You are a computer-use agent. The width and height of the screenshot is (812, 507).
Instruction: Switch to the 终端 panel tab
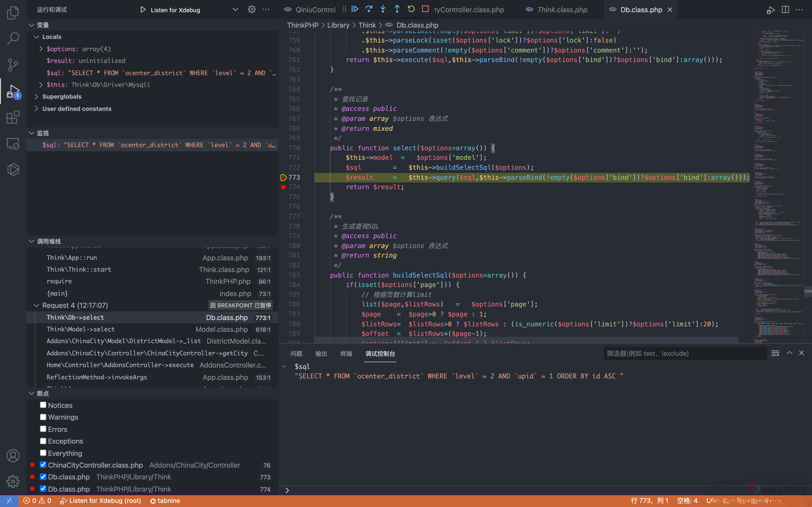pos(346,353)
